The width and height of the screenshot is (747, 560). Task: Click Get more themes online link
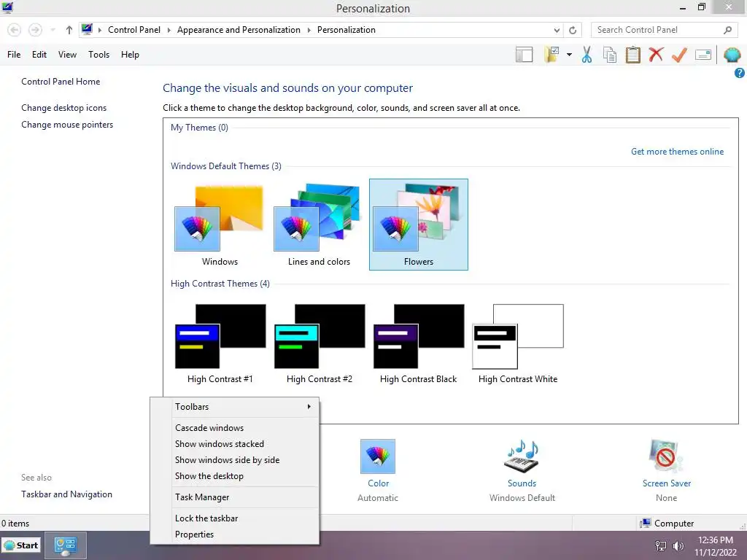(677, 152)
